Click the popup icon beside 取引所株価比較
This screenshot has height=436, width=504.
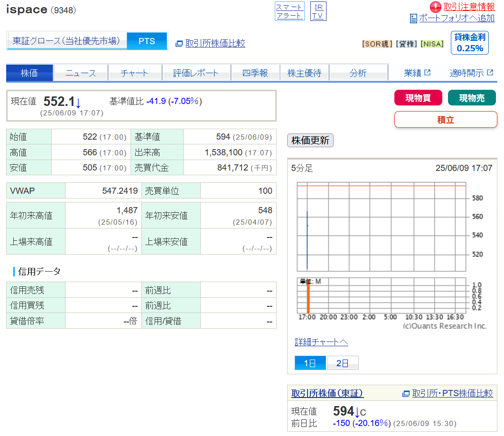179,43
